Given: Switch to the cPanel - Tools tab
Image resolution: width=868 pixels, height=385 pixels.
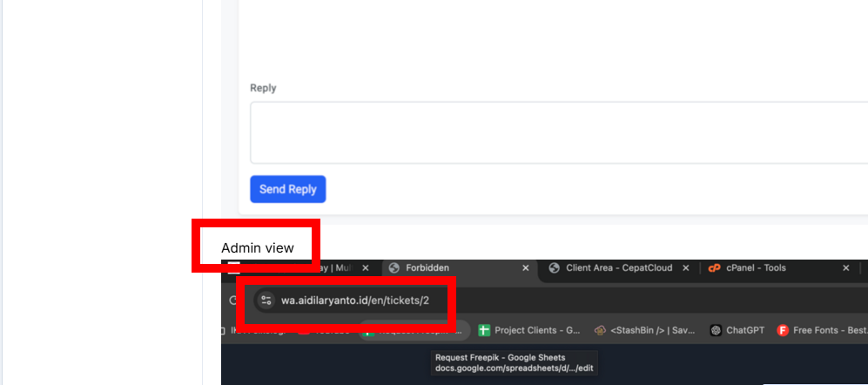Looking at the screenshot, I should tap(779, 268).
